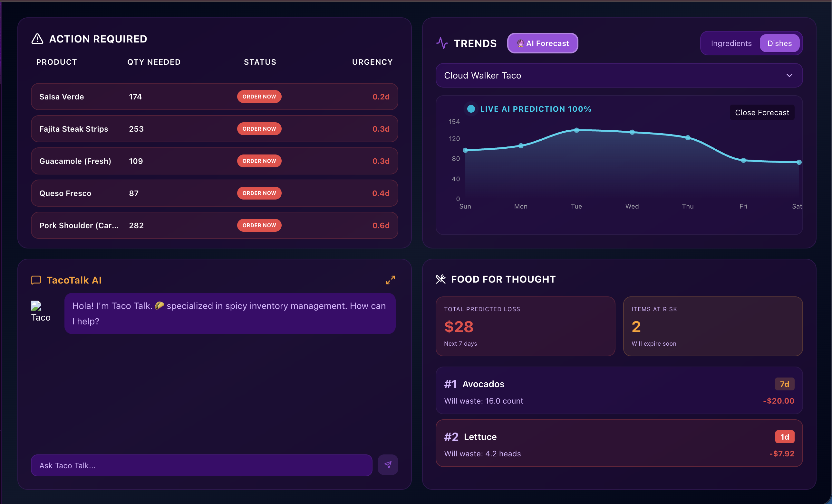This screenshot has height=504, width=832.
Task: Click the Tuesday data point on chart
Action: [x=576, y=130]
